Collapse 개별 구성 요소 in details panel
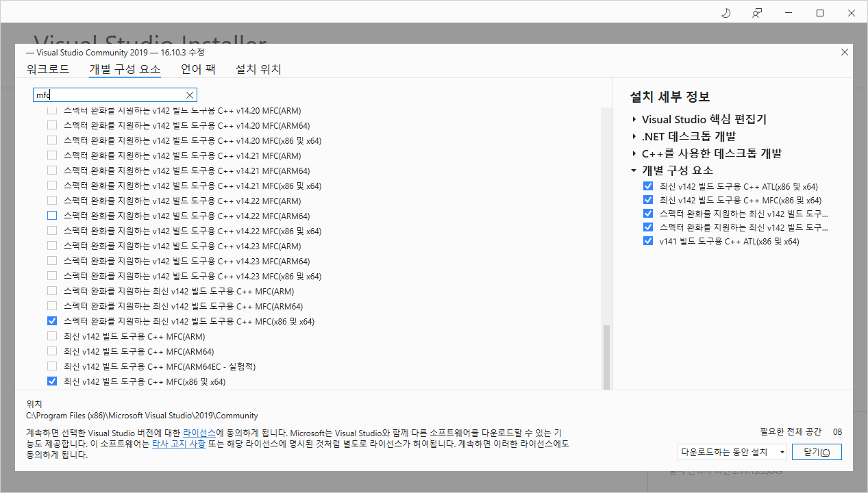The image size is (868, 493). pos(634,170)
